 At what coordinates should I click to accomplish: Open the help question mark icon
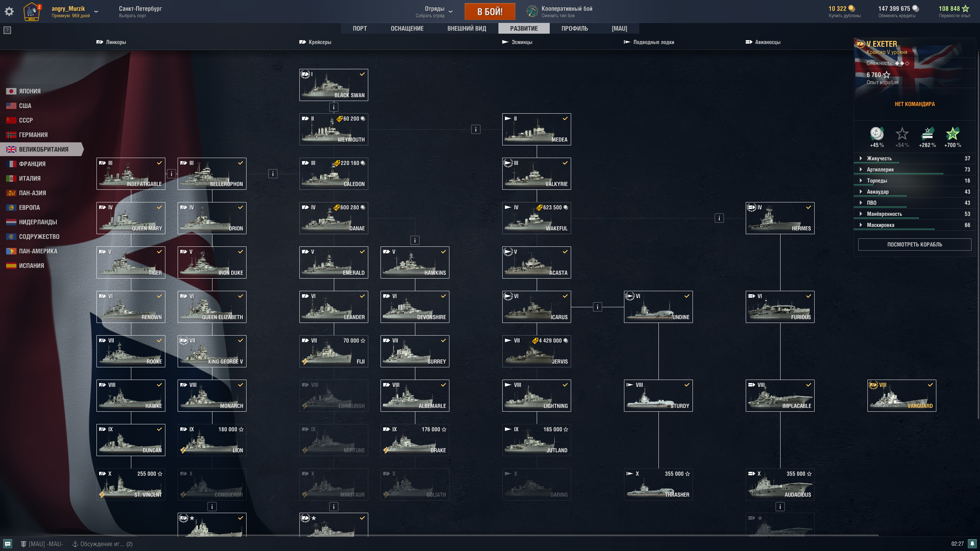[x=7, y=30]
